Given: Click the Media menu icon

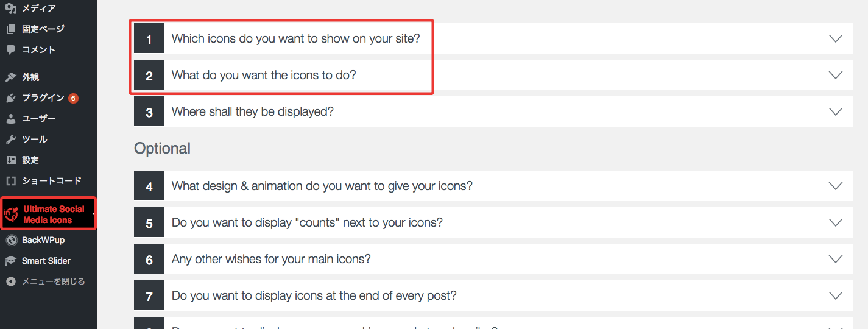Looking at the screenshot, I should coord(10,9).
